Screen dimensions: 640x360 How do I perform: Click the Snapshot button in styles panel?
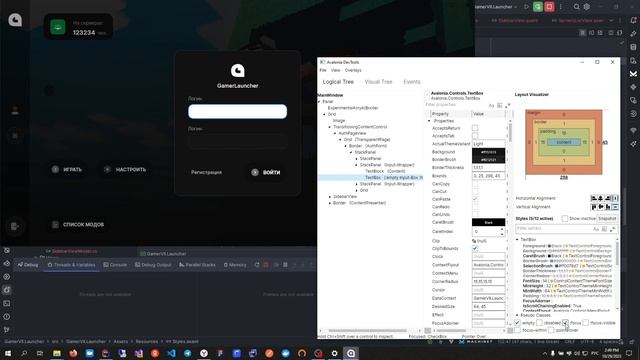(x=607, y=219)
